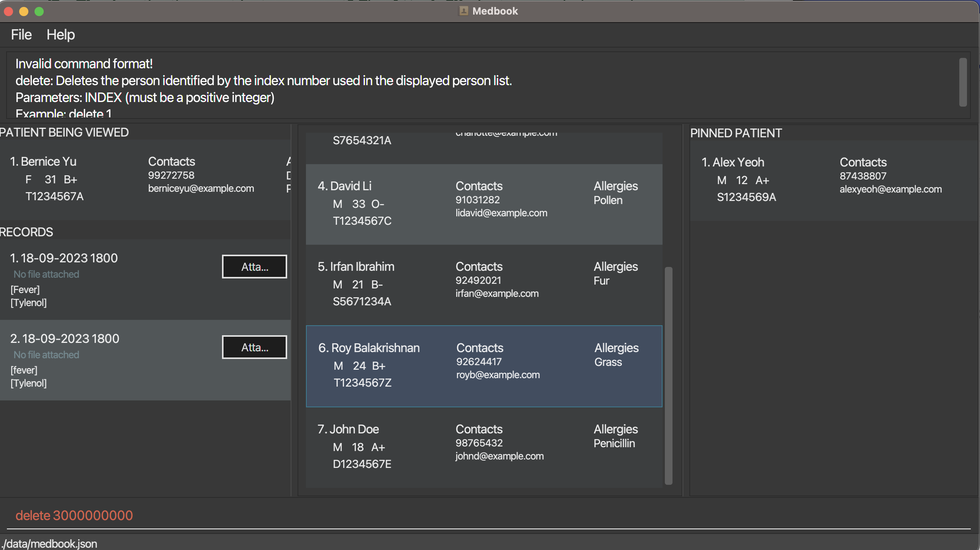Click the yellow minimize window button
This screenshot has height=550, width=980.
pyautogui.click(x=24, y=12)
